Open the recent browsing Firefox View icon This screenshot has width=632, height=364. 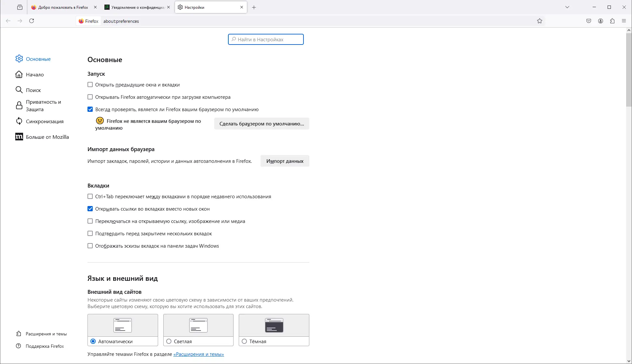pos(20,7)
